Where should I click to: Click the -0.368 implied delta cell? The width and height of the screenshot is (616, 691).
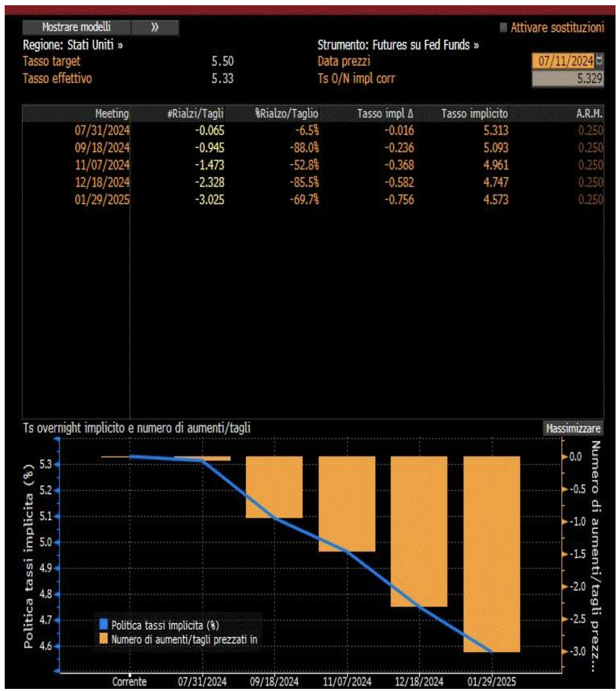[399, 165]
